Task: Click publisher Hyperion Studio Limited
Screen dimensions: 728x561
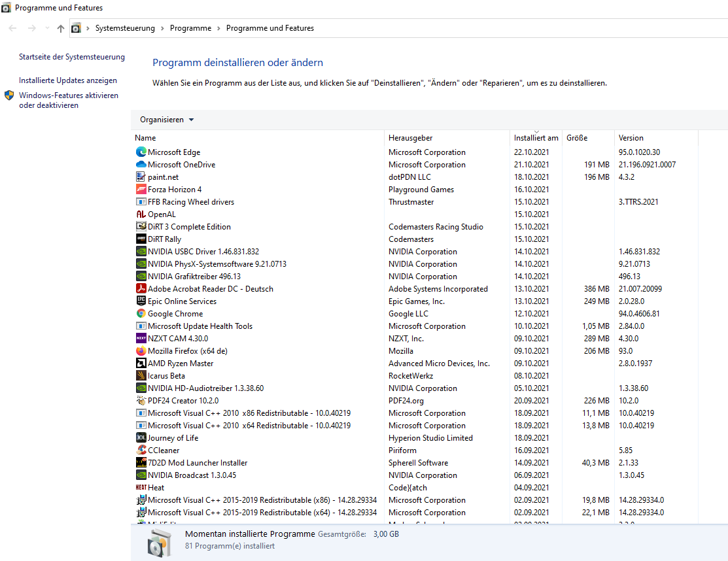Action: (x=430, y=438)
